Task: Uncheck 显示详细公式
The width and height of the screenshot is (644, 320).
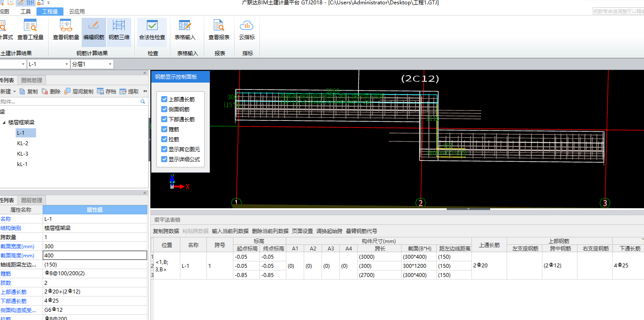Action: point(164,159)
